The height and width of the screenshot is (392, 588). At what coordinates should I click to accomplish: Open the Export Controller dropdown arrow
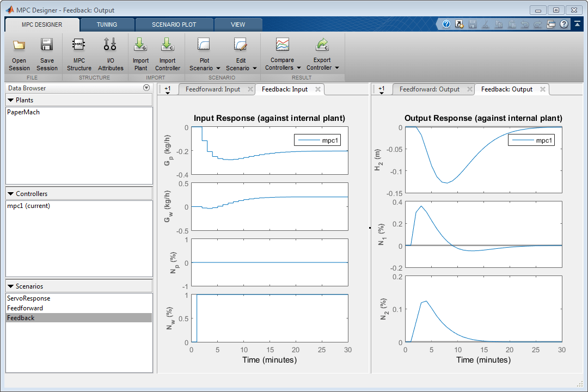[337, 68]
